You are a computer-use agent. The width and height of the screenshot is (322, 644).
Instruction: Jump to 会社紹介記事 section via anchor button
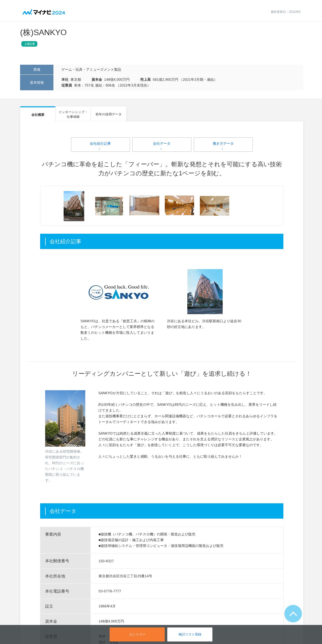pyautogui.click(x=100, y=144)
